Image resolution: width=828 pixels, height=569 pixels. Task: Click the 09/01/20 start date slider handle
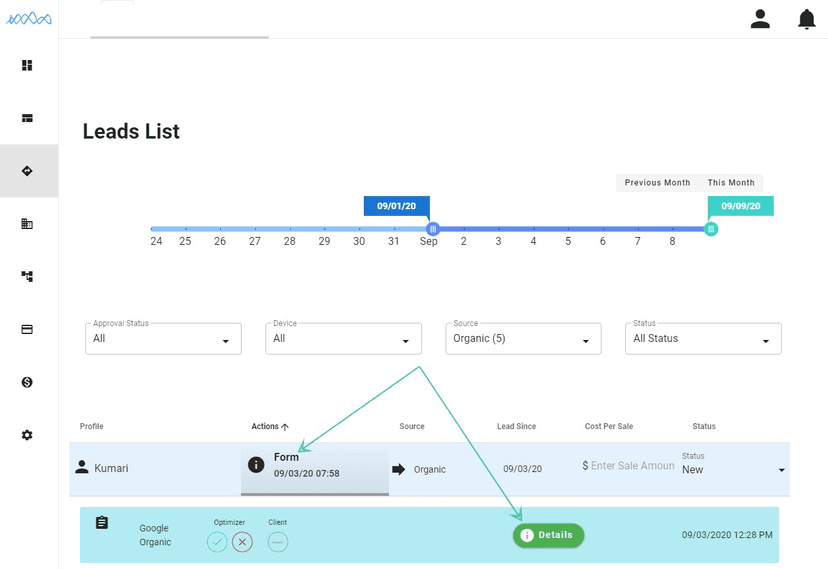[433, 229]
